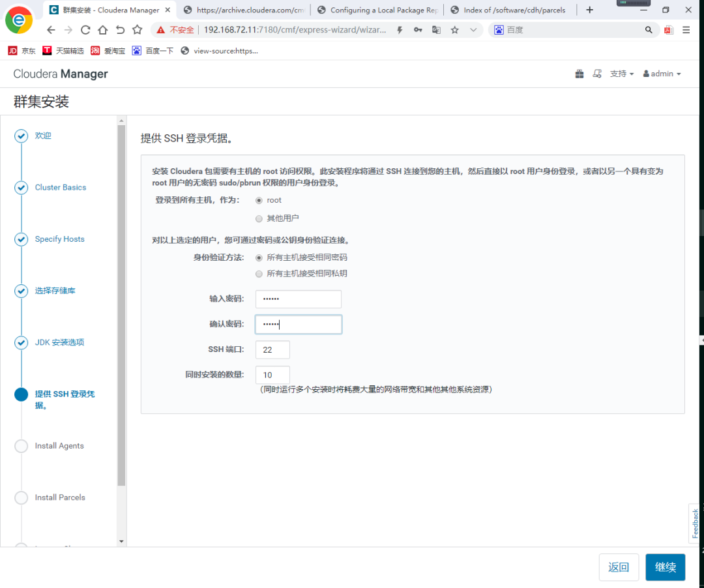Go to the Cluster Basics step
704x588 pixels.
(61, 187)
